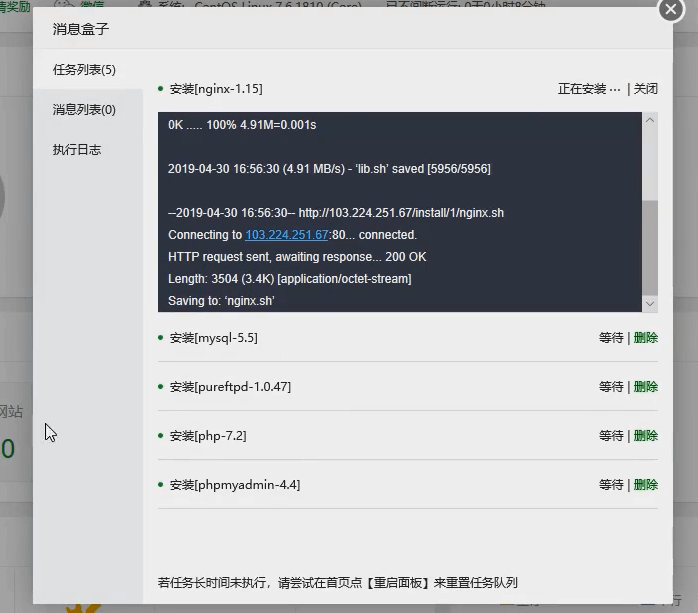This screenshot has height=613, width=698.
Task: Click log scrollbar up arrow
Action: click(x=650, y=120)
